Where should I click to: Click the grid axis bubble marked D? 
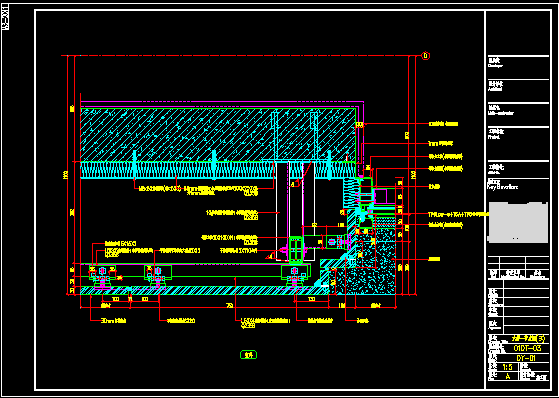pyautogui.click(x=425, y=56)
